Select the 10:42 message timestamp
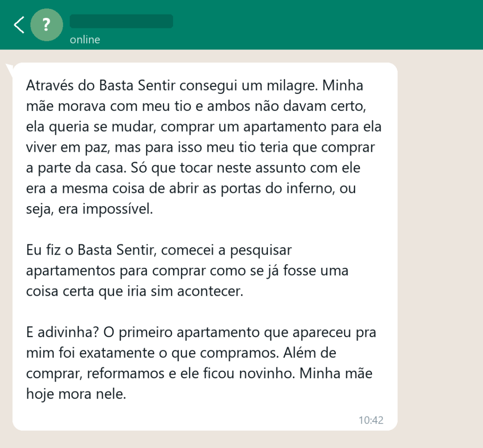Screen dimensions: 483x448 (371, 420)
